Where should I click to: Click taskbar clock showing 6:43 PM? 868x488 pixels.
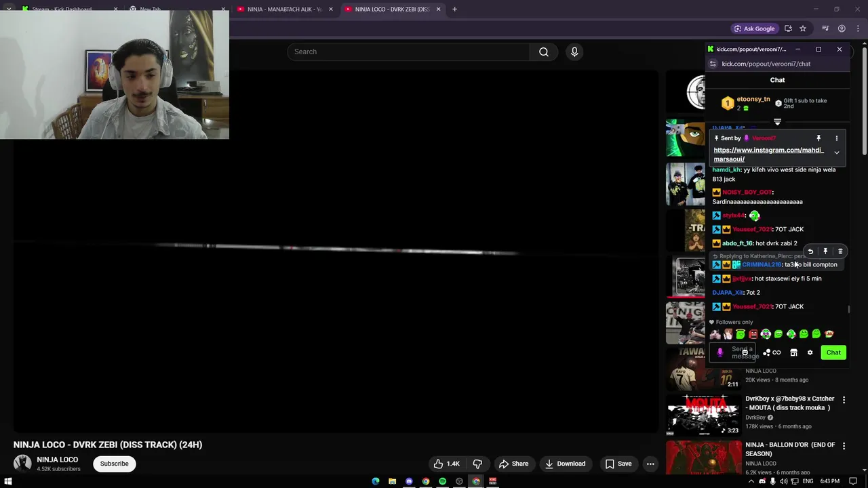830,481
